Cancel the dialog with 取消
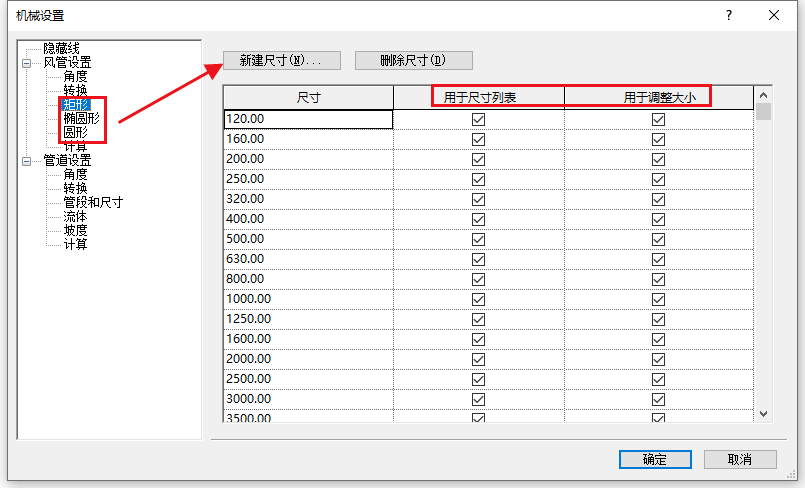Viewport: 805px width, 488px height. pos(740,459)
